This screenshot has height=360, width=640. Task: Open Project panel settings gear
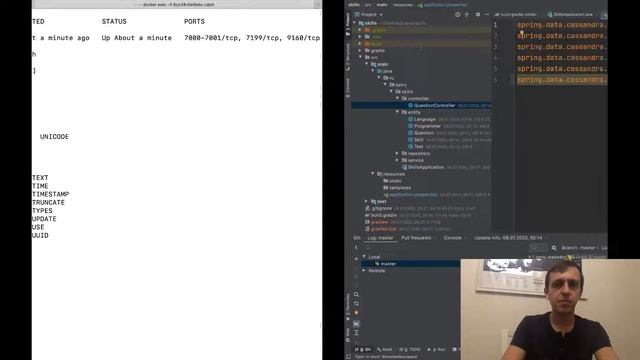pyautogui.click(x=478, y=14)
